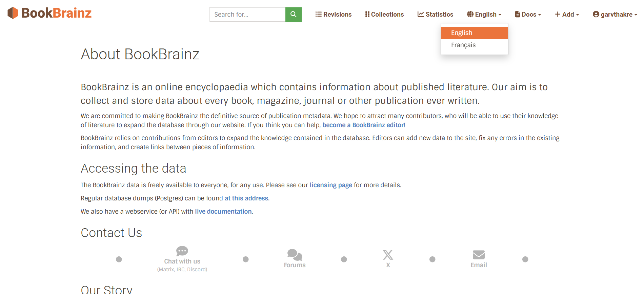
Task: Focus the Search for... input field
Action: point(247,14)
